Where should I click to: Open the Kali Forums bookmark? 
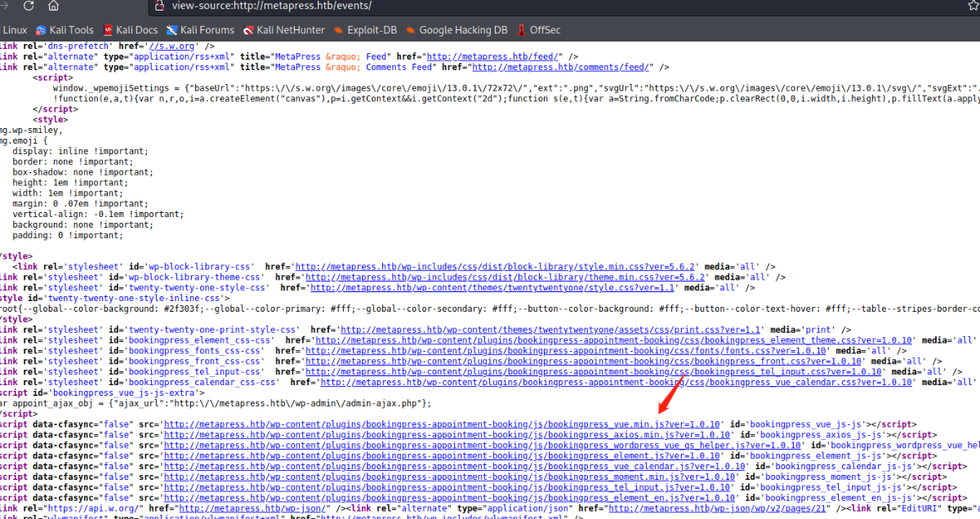coord(200,30)
